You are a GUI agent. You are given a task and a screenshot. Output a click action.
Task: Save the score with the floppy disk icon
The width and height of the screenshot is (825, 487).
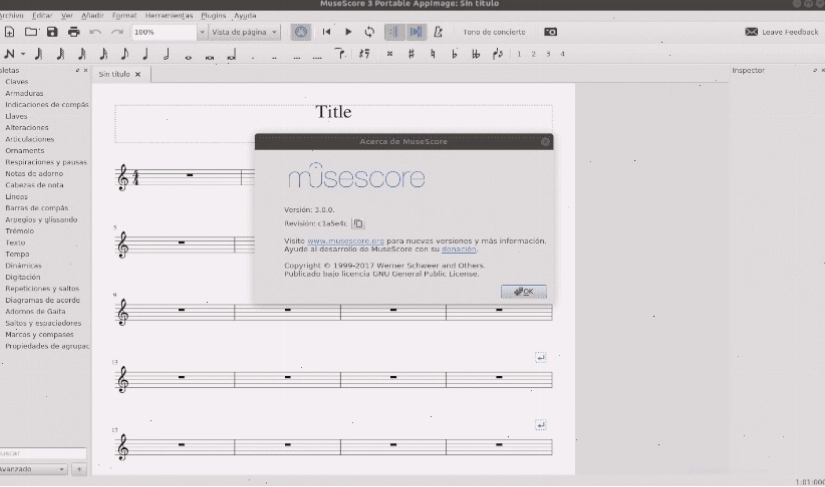[52, 32]
